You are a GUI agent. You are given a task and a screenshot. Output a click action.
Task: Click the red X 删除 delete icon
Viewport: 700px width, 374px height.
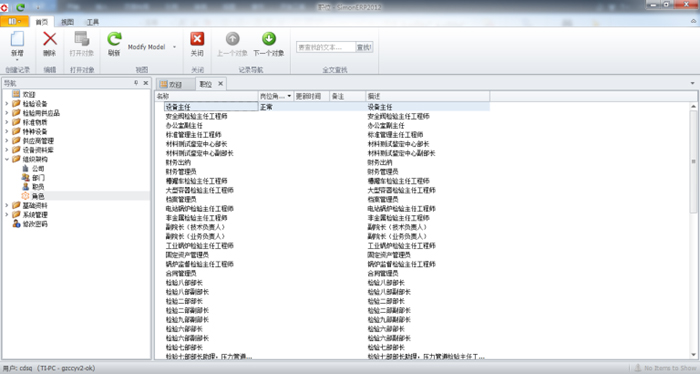pyautogui.click(x=50, y=39)
